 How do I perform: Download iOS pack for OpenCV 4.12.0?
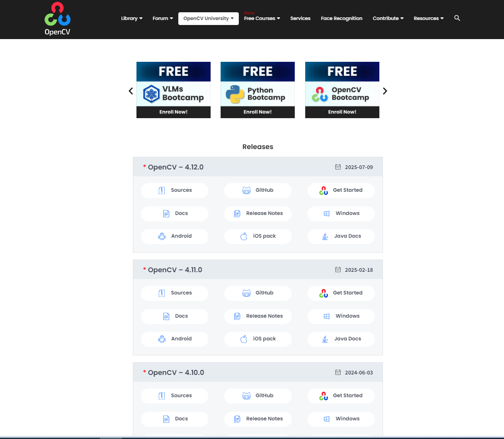point(258,236)
